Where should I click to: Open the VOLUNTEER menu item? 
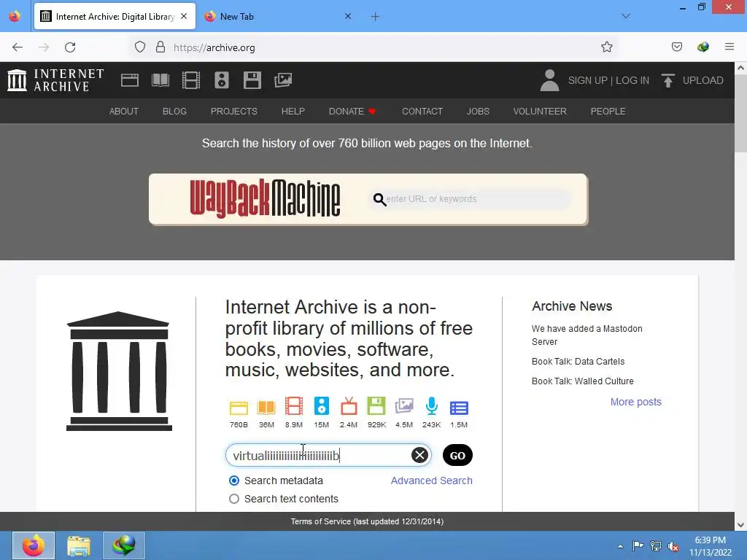tap(540, 111)
